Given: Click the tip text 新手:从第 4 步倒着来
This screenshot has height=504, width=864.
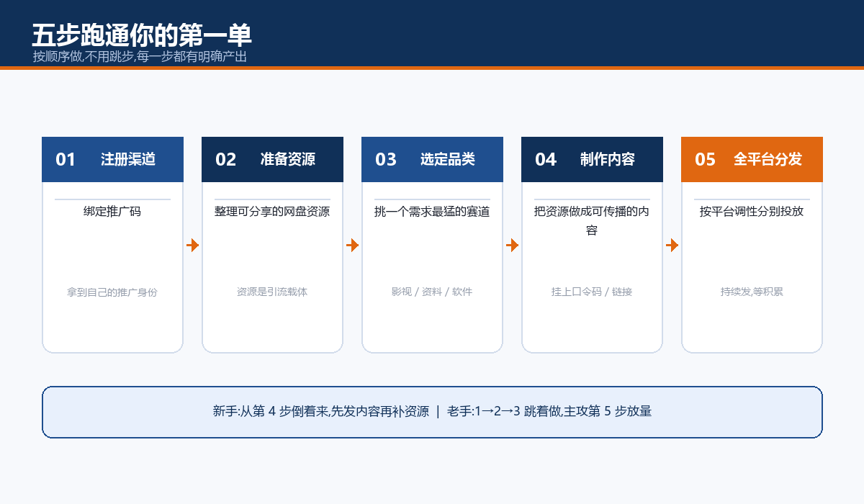Looking at the screenshot, I should [x=270, y=412].
